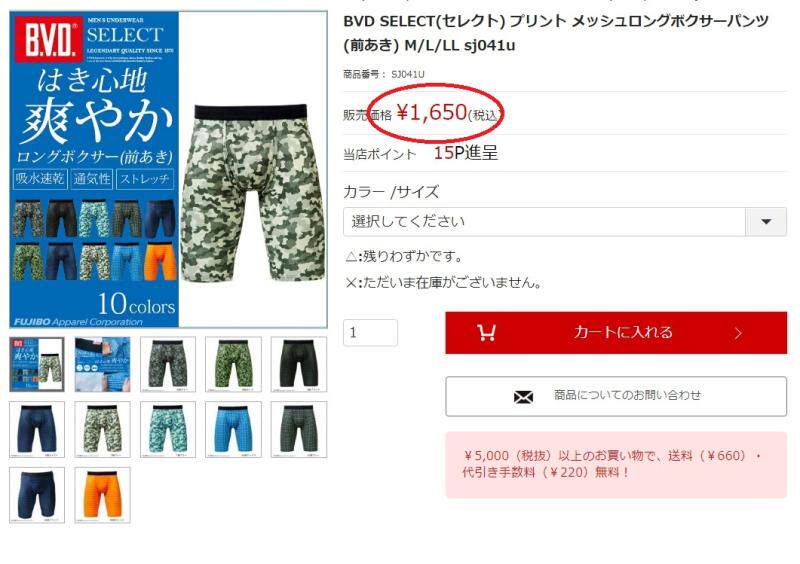
Task: Select the gray camo boxer thumbnail
Action: pos(168,364)
